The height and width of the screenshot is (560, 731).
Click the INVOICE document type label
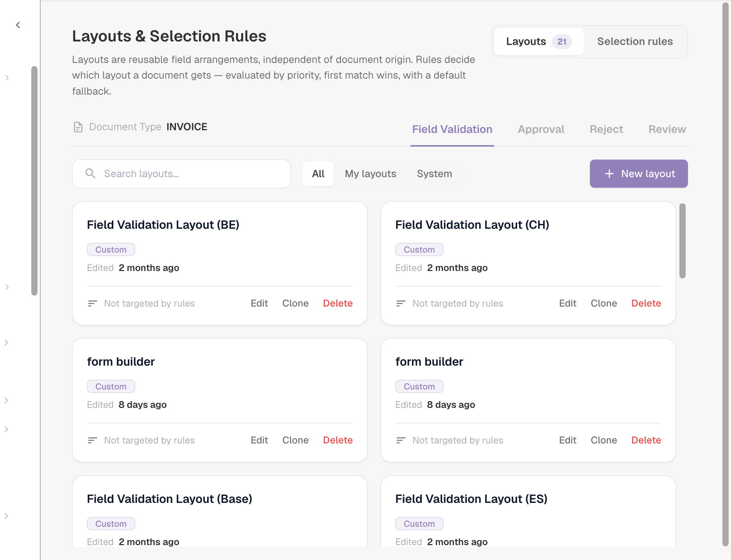(187, 127)
